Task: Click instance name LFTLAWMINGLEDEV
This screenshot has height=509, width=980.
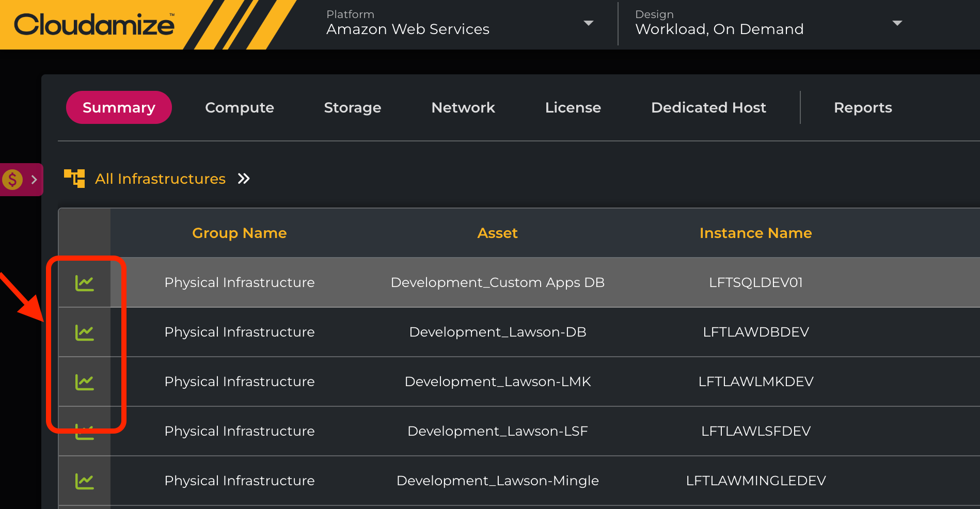Action: coord(755,481)
